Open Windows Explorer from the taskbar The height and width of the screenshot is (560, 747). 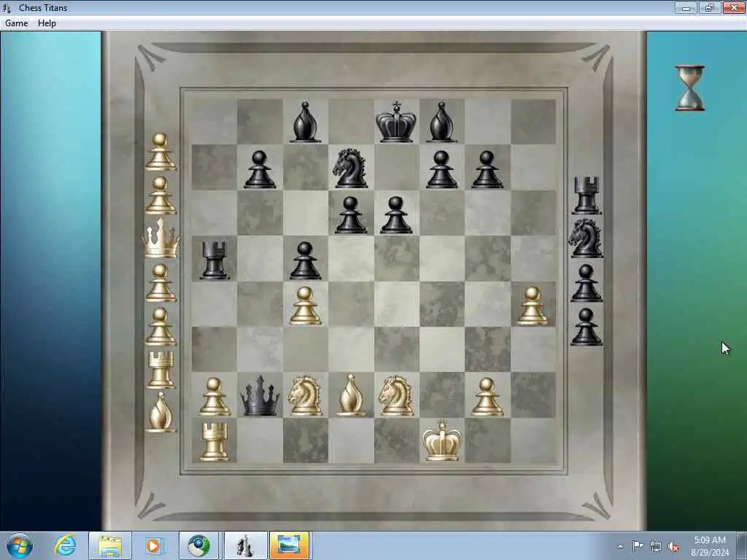point(110,545)
